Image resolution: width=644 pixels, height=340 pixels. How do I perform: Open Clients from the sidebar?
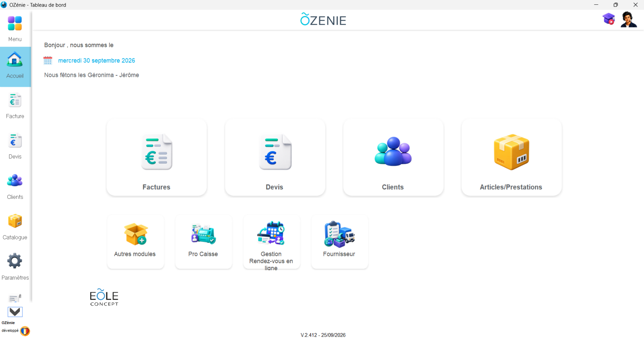click(15, 187)
